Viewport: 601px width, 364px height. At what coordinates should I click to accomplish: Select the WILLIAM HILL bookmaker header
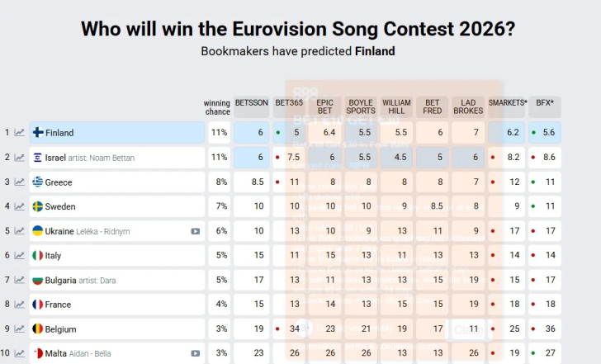396,106
